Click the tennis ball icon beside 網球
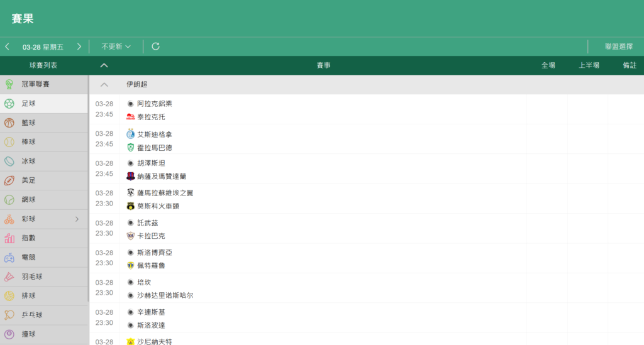This screenshot has height=345, width=644. pyautogui.click(x=9, y=200)
